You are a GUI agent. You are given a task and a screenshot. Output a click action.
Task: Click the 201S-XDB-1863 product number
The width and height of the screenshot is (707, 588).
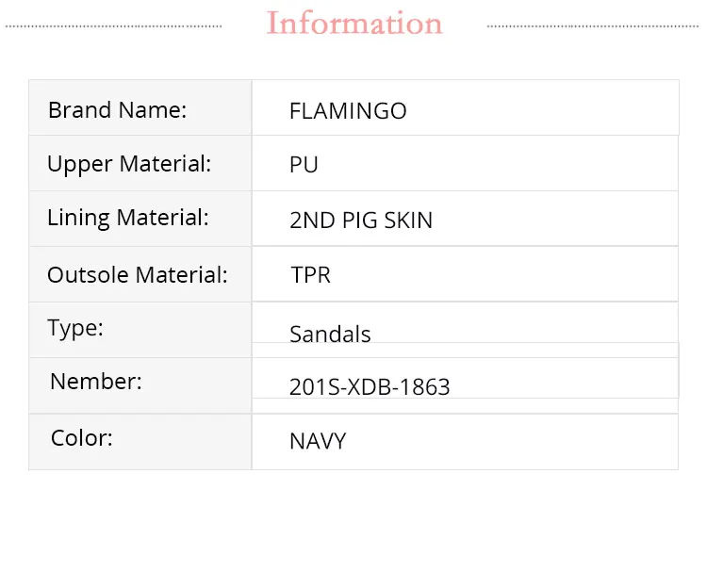pos(370,387)
